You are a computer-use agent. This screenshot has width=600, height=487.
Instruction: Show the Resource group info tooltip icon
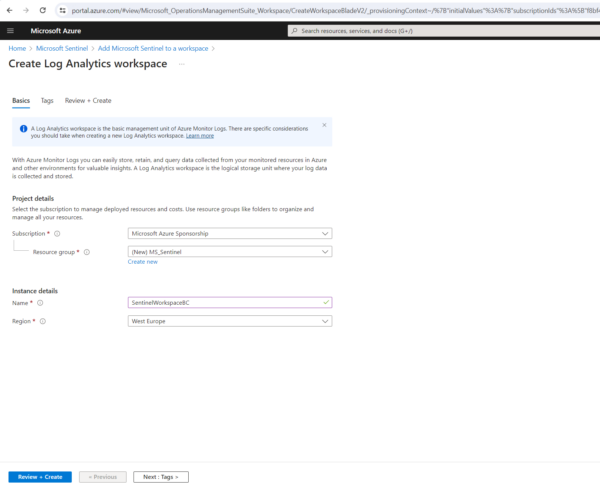[x=87, y=252]
